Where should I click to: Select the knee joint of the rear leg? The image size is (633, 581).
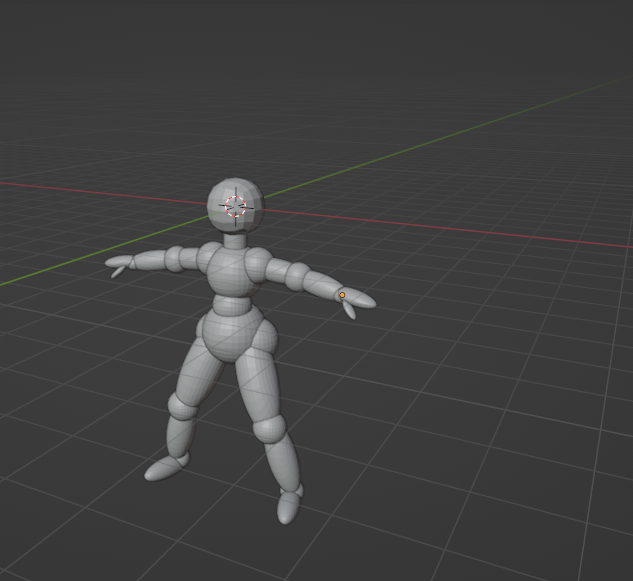coord(182,406)
